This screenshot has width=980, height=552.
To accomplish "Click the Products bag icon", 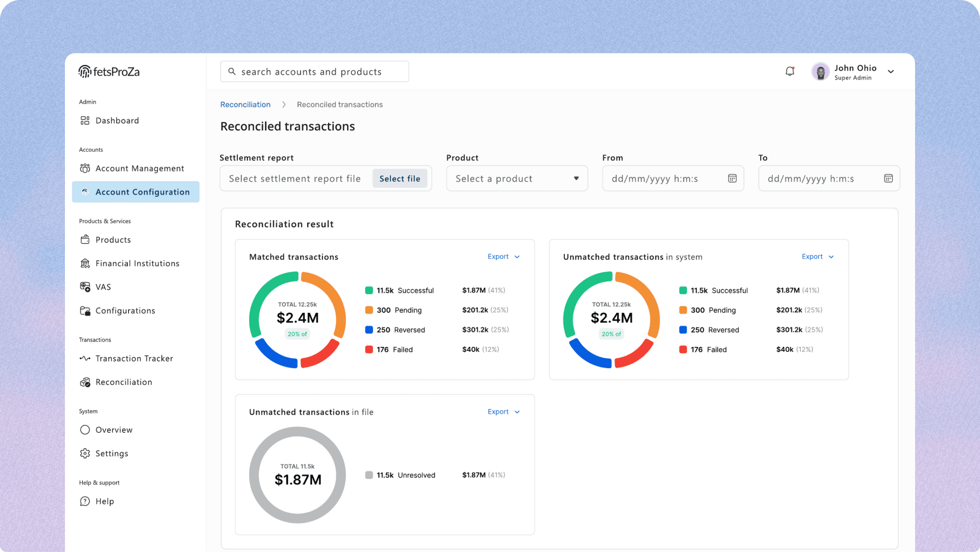I will 85,240.
